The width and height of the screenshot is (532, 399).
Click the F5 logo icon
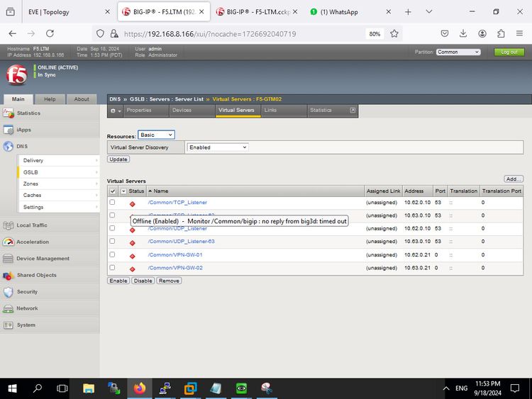point(16,75)
